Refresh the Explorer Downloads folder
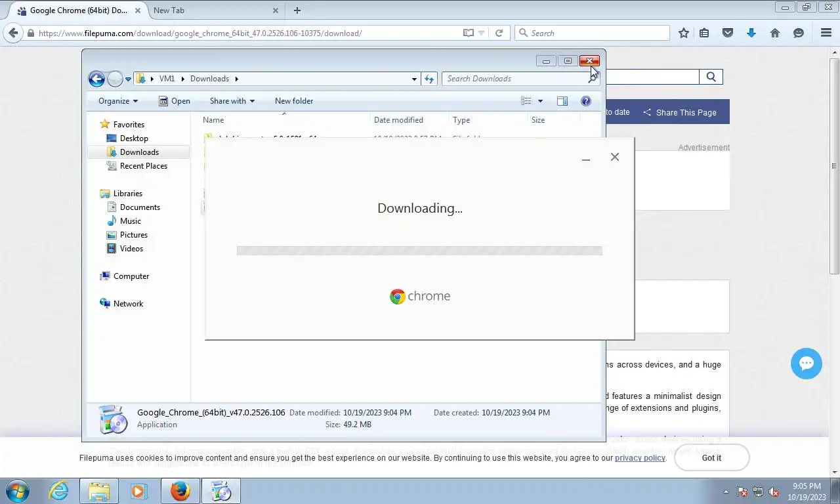 pos(429,79)
